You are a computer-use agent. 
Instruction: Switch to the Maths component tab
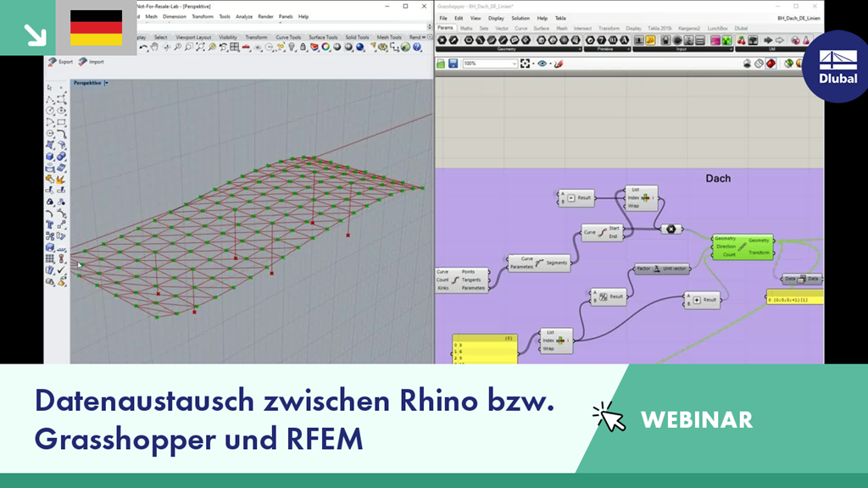point(466,28)
